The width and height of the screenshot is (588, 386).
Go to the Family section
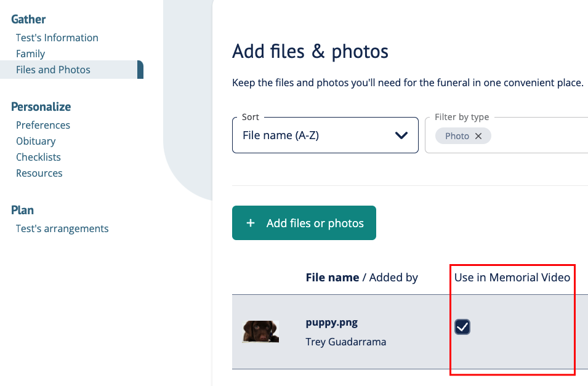pyautogui.click(x=30, y=54)
